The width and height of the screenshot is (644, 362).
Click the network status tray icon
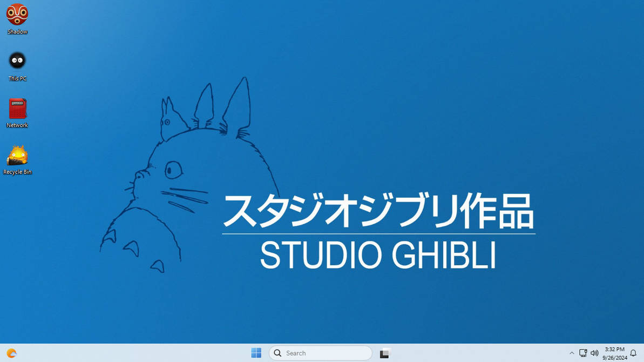point(583,353)
